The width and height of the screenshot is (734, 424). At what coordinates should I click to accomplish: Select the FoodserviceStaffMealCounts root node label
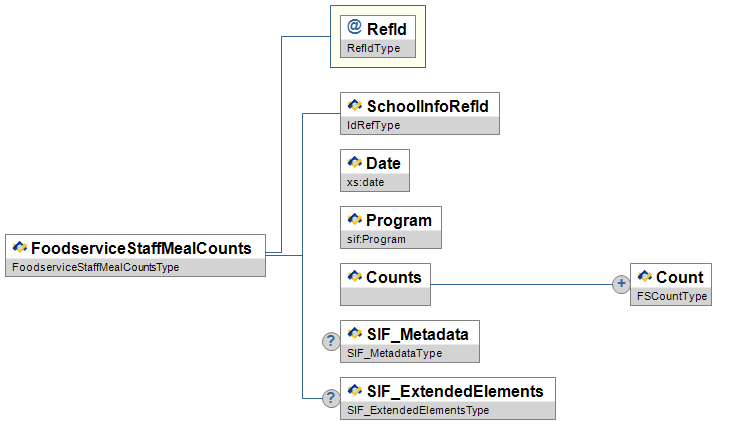141,247
